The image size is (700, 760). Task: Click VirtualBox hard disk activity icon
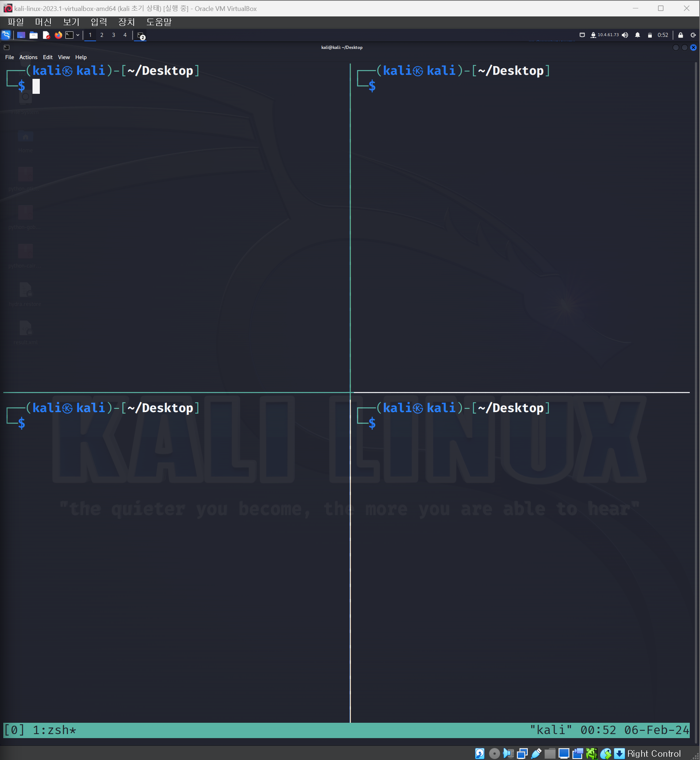pos(479,753)
